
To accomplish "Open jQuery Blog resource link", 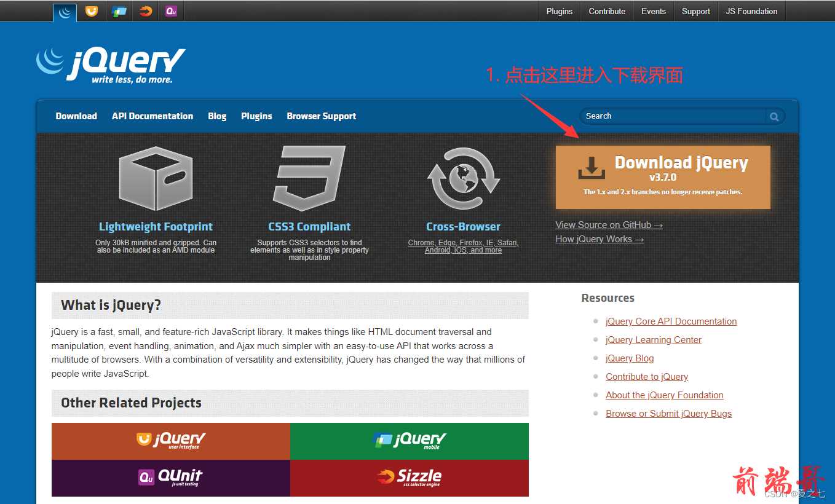I will coord(630,358).
